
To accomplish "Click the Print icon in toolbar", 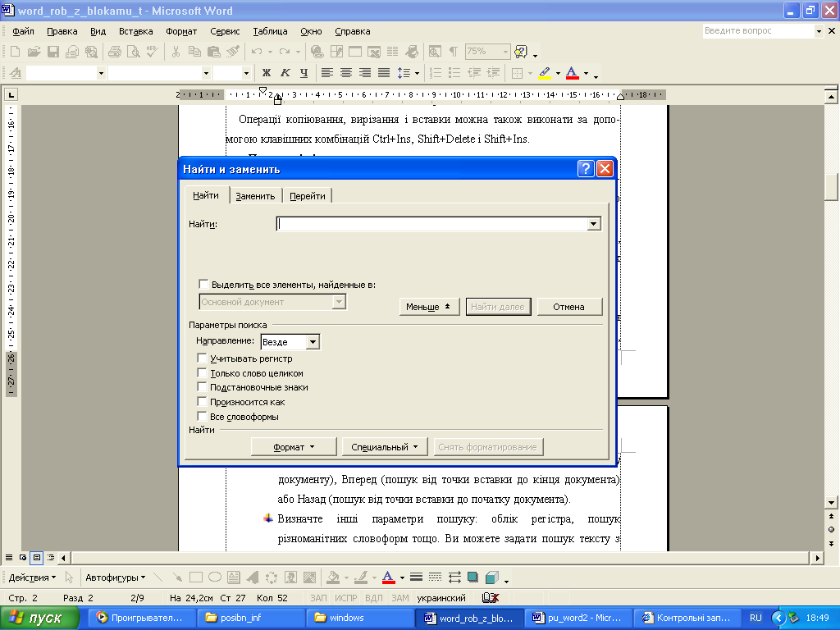I will 114,52.
